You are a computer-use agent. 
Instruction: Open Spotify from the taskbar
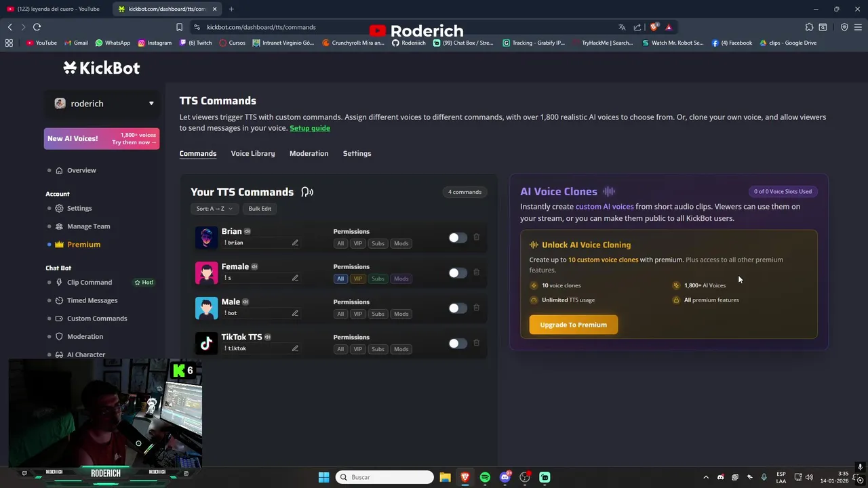485,477
